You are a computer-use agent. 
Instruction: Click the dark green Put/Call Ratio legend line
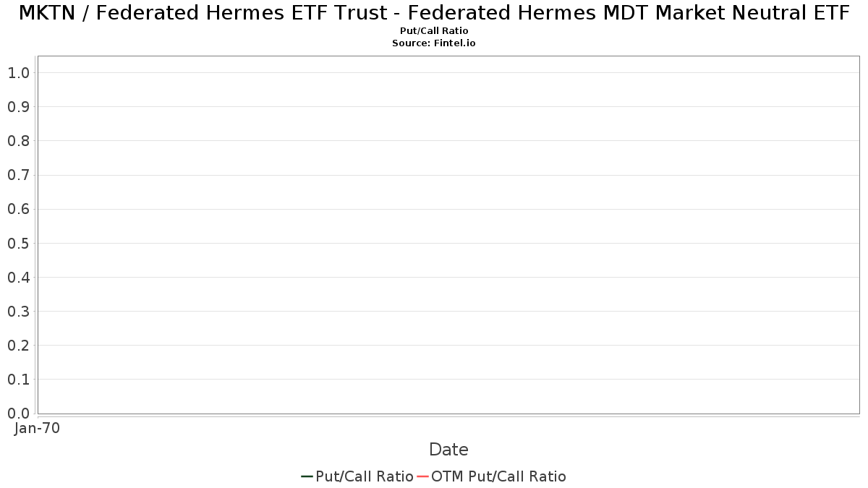coord(307,476)
